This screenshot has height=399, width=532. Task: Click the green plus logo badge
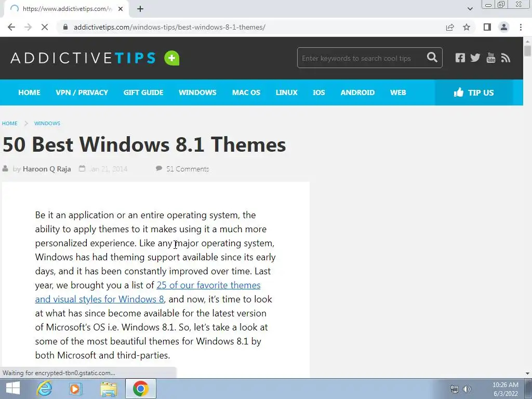171,58
